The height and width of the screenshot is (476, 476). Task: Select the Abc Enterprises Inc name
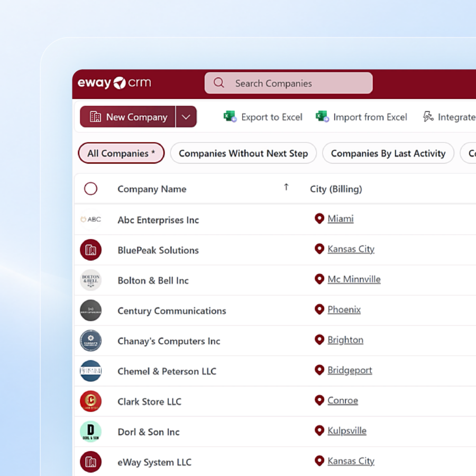(158, 220)
